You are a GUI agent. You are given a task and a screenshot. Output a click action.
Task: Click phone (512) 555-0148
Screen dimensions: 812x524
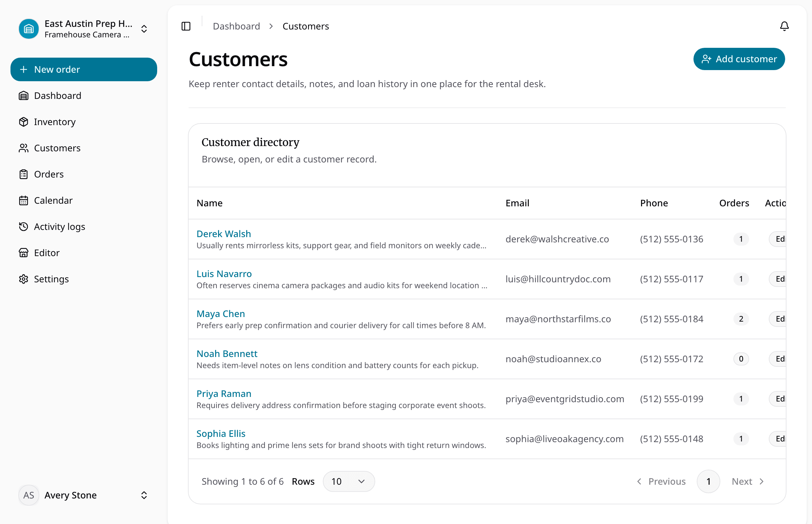[x=672, y=439]
